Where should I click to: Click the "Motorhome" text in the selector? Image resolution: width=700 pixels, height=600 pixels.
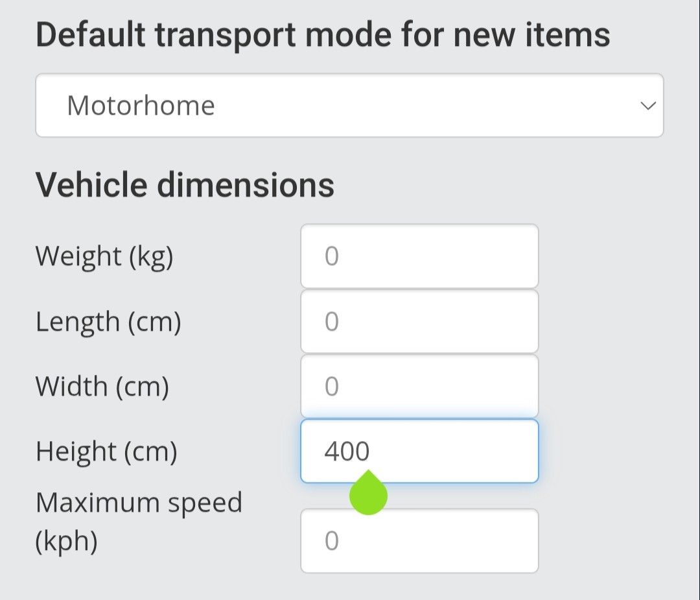tap(141, 105)
